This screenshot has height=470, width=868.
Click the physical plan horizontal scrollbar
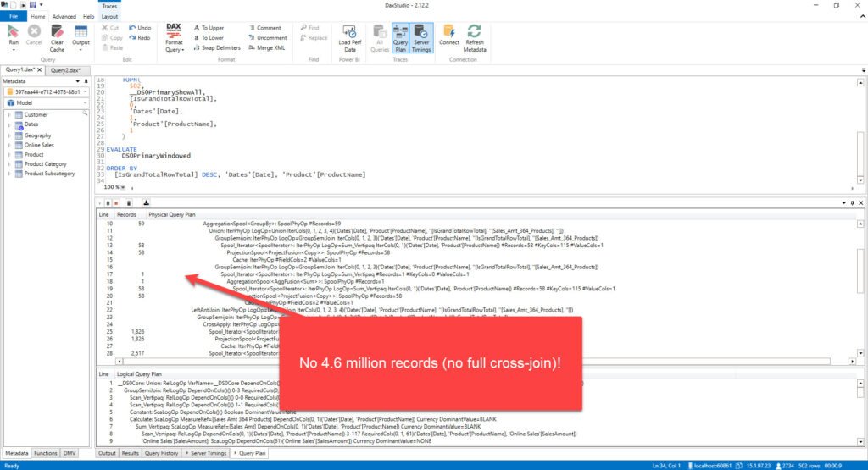pos(485,361)
